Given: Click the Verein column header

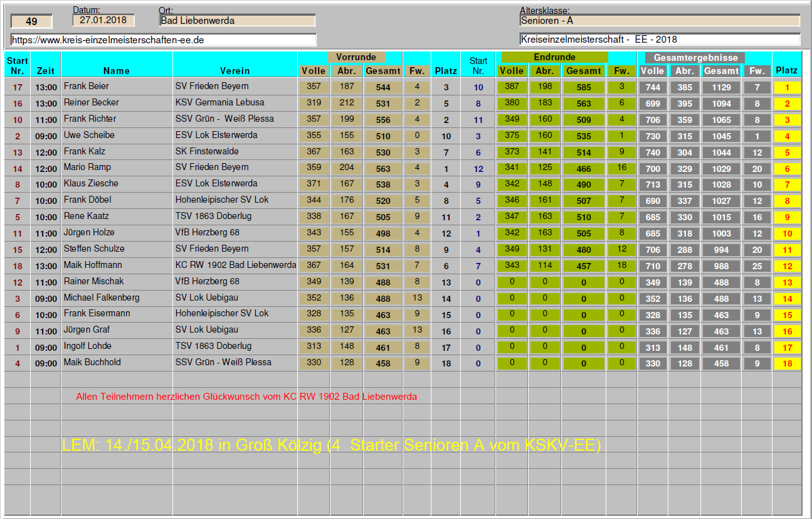Looking at the screenshot, I should (235, 71).
